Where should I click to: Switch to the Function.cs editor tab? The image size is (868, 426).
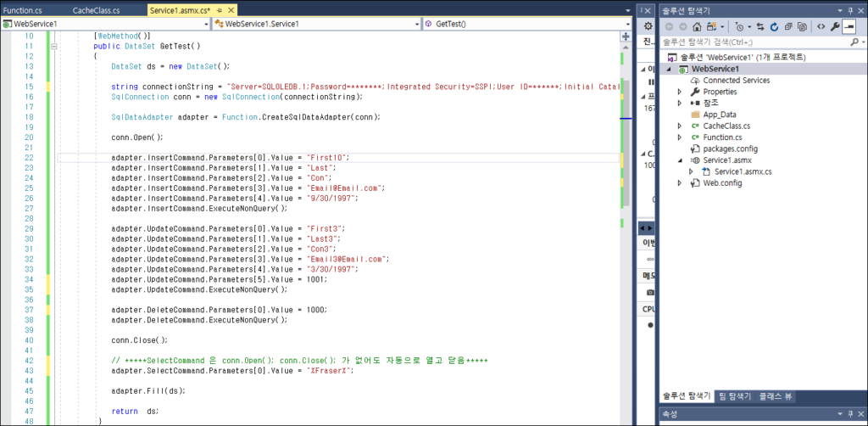tap(24, 10)
